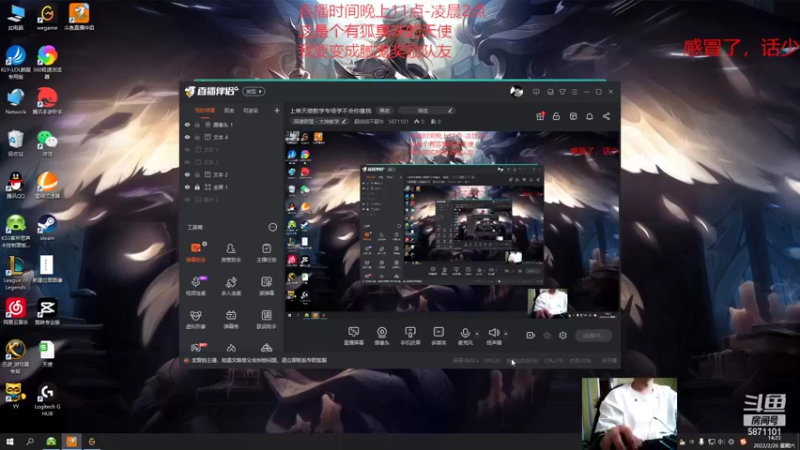Click the share icon in the top toolbar
The image size is (800, 450).
point(606,116)
